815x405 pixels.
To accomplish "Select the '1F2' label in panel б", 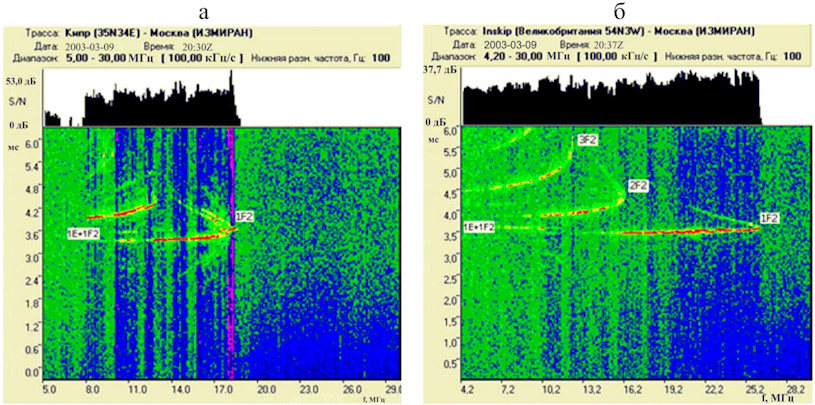I will click(x=768, y=218).
